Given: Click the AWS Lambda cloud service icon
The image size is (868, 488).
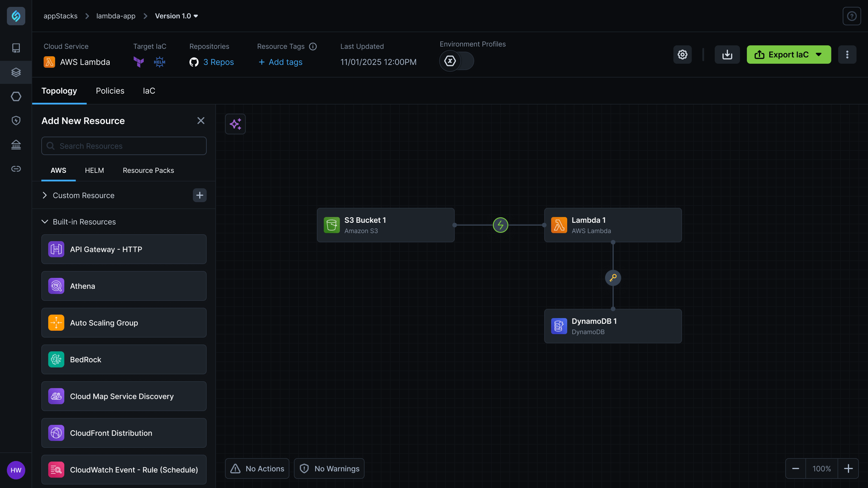Looking at the screenshot, I should point(49,62).
